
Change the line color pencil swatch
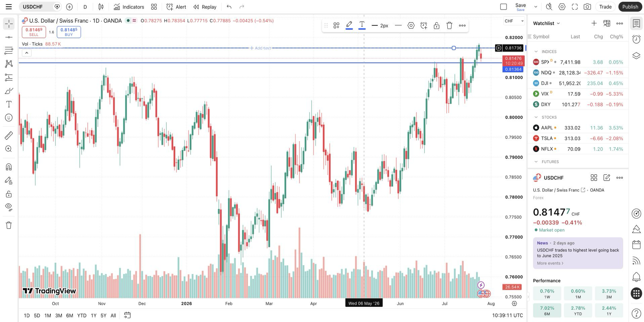click(x=349, y=25)
